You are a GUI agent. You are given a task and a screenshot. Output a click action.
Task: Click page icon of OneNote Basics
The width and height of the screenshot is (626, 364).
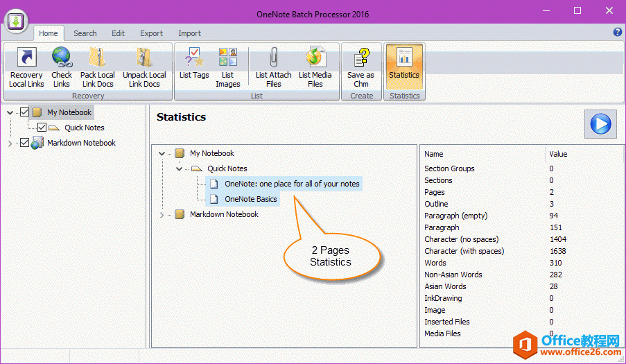click(214, 199)
